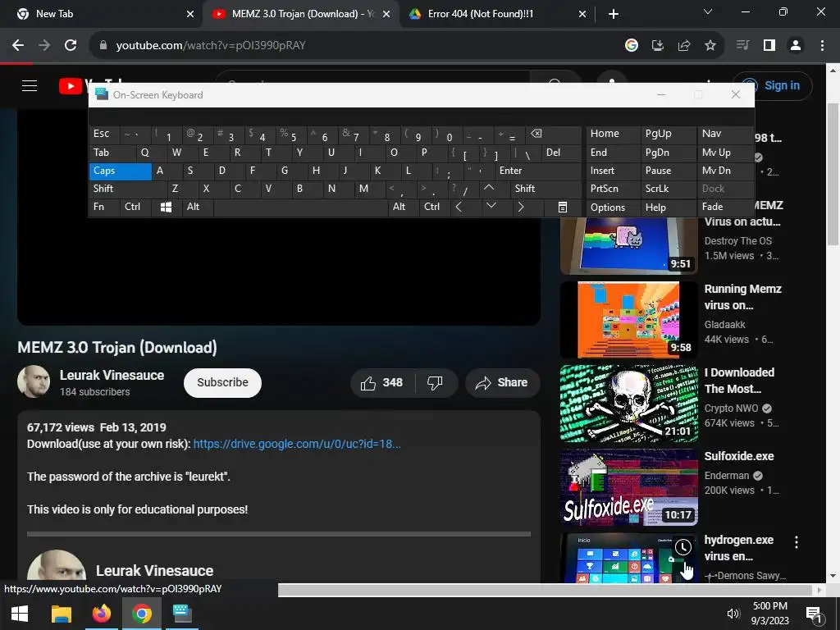Bookmark this page with the star icon
Screen dimensions: 840x630
point(710,46)
